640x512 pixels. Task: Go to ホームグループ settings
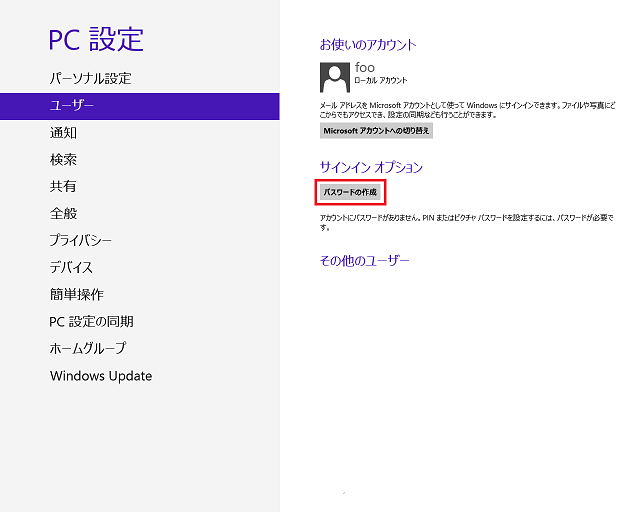(x=88, y=348)
